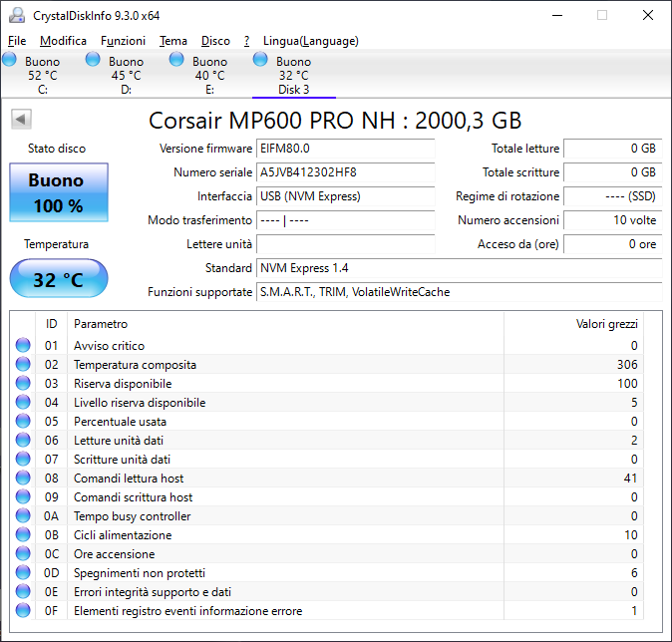The image size is (672, 642).
Task: Select the E: drive tab at 40 °C
Action: coord(209,75)
